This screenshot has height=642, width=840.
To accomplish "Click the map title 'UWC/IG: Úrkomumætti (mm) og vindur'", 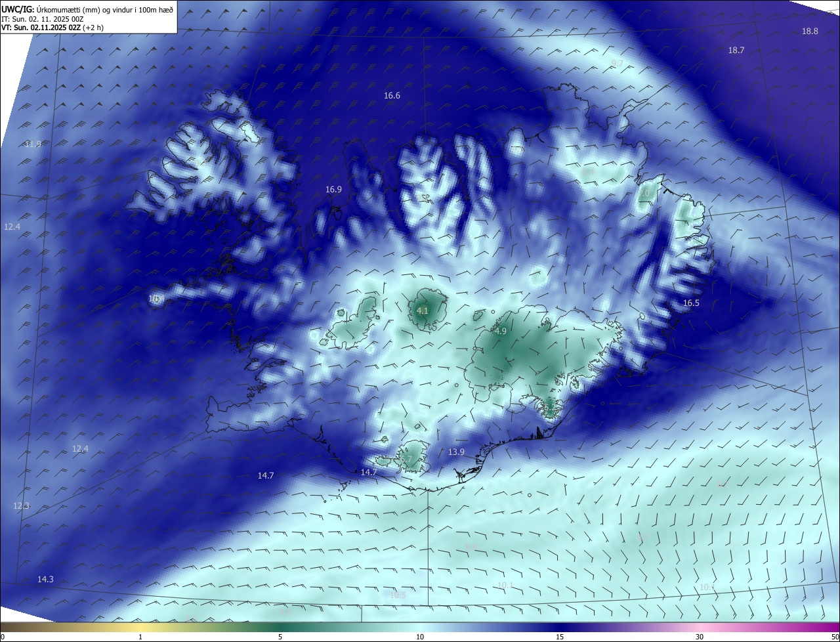I will pos(87,9).
